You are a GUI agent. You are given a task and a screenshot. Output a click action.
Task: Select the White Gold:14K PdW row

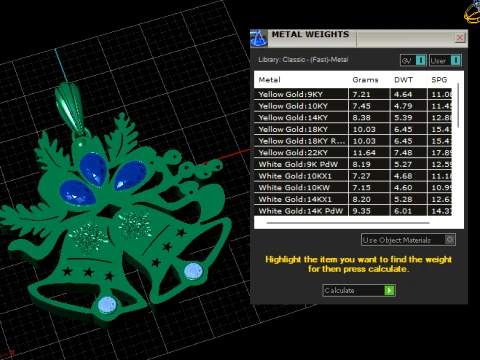tap(353, 211)
